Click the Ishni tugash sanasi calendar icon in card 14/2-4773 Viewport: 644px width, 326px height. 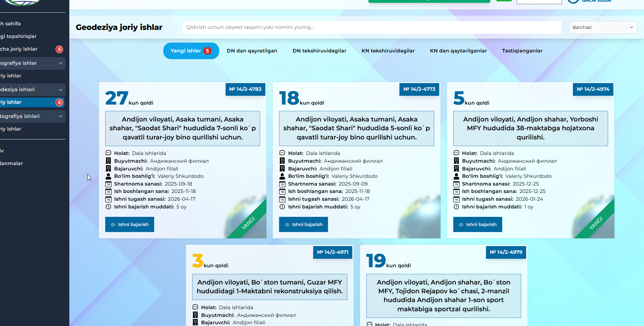tap(282, 199)
